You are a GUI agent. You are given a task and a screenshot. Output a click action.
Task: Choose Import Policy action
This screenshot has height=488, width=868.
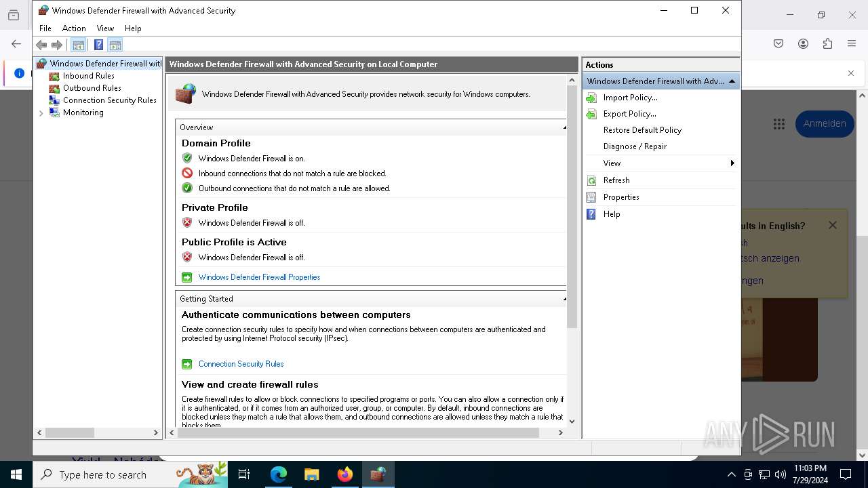tap(630, 98)
